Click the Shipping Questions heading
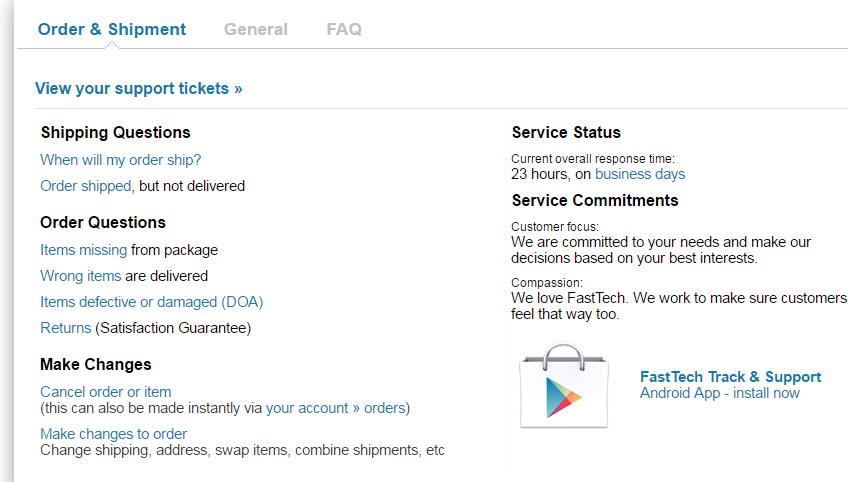Screen dimensions: 848x482 pos(116,133)
